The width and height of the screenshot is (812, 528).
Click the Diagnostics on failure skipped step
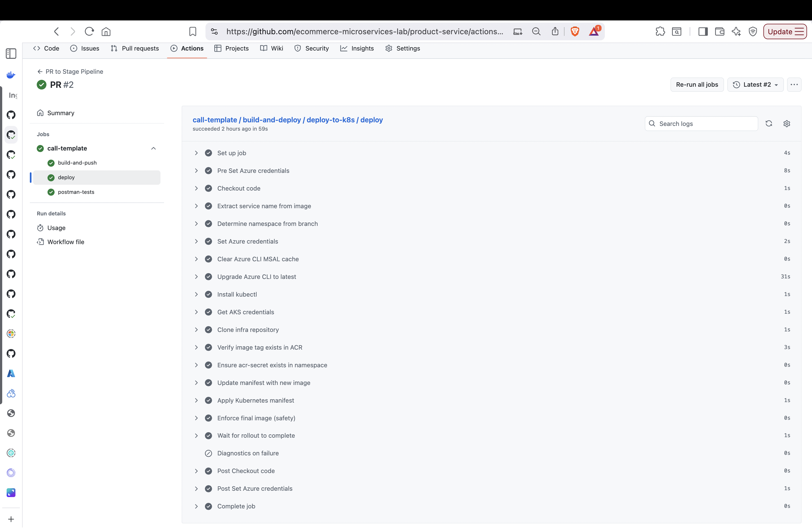tap(248, 453)
